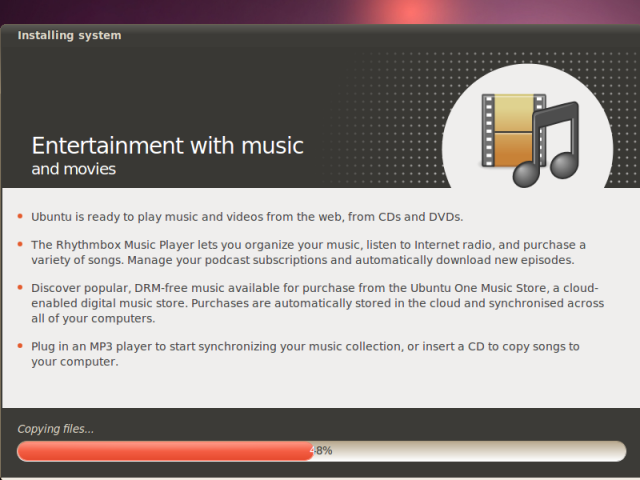Click the Rhythmbox Music Player paragraph
Image resolution: width=640 pixels, height=480 pixels.
point(309,252)
